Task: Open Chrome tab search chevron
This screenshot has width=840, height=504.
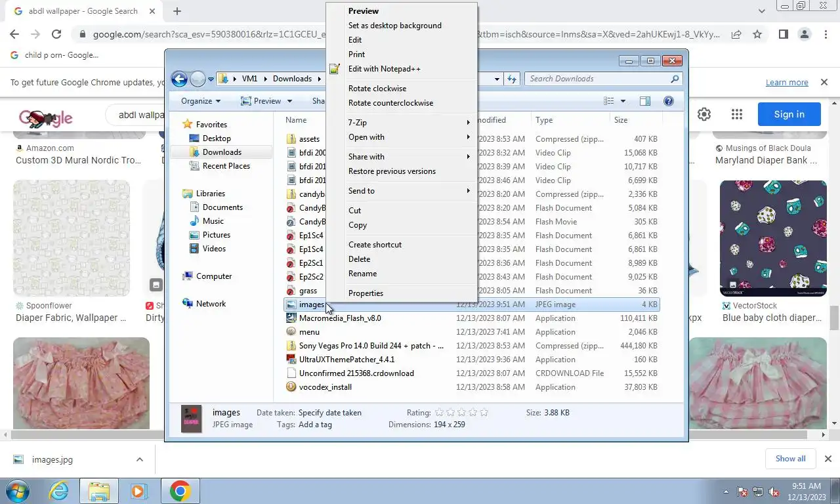Action: 761,11
